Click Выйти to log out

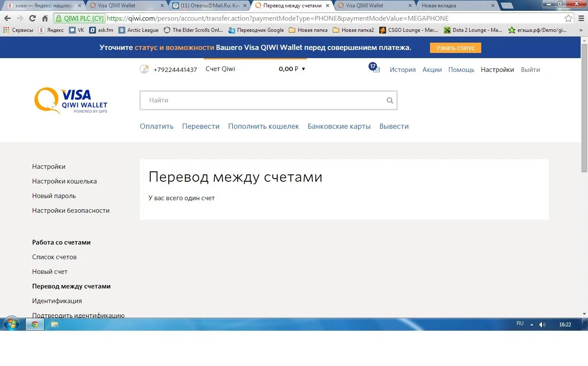pyautogui.click(x=530, y=70)
